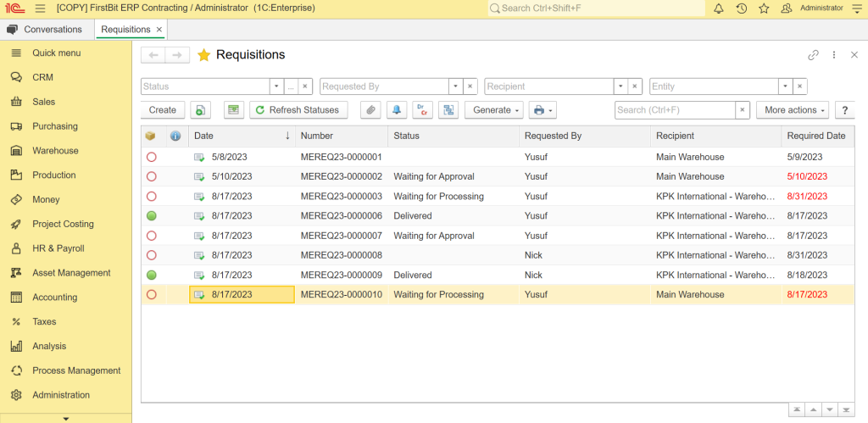Viewport: 868px width, 423px height.
Task: Open Dr Cr ledger entries icon
Action: pos(422,110)
